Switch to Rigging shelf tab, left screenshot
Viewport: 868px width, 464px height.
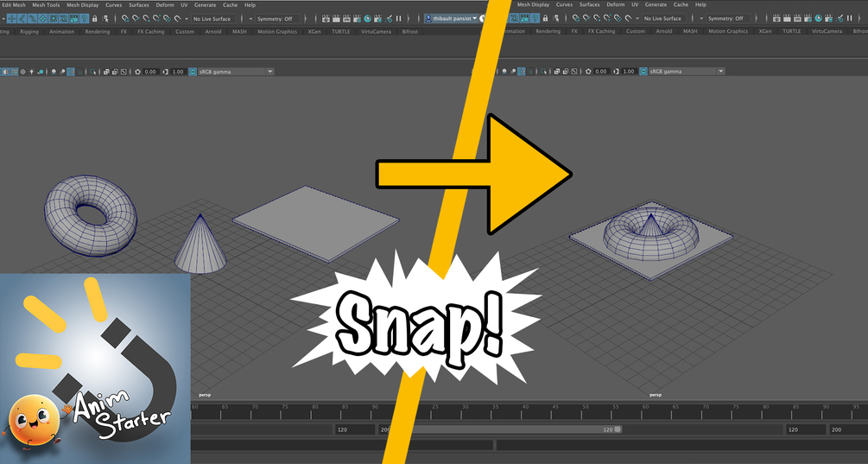(x=29, y=32)
